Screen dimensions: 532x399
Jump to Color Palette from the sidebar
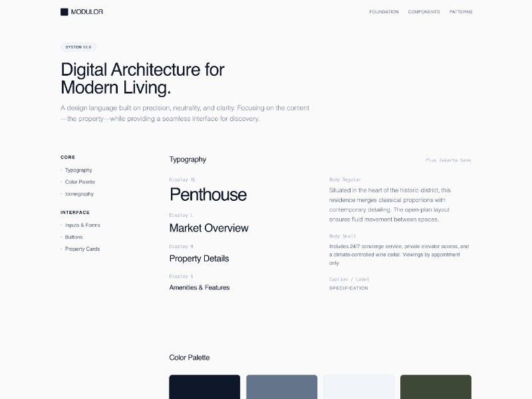pyautogui.click(x=80, y=182)
